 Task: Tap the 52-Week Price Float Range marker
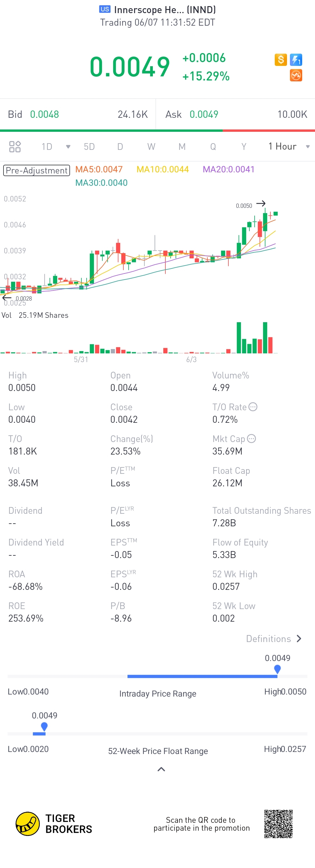point(44,727)
